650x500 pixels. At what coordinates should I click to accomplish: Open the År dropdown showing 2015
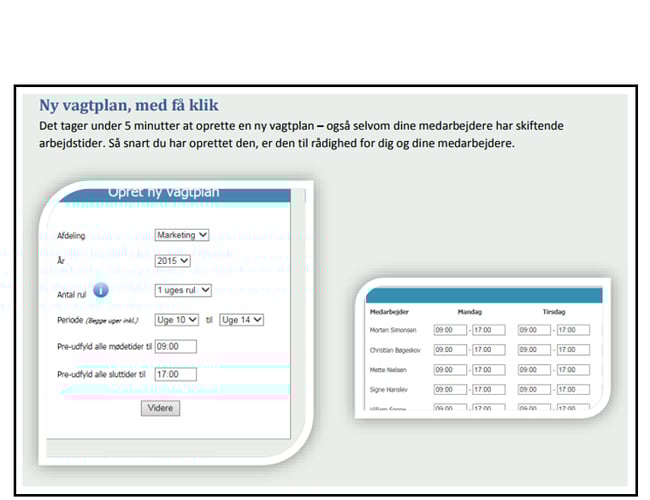[x=173, y=261]
